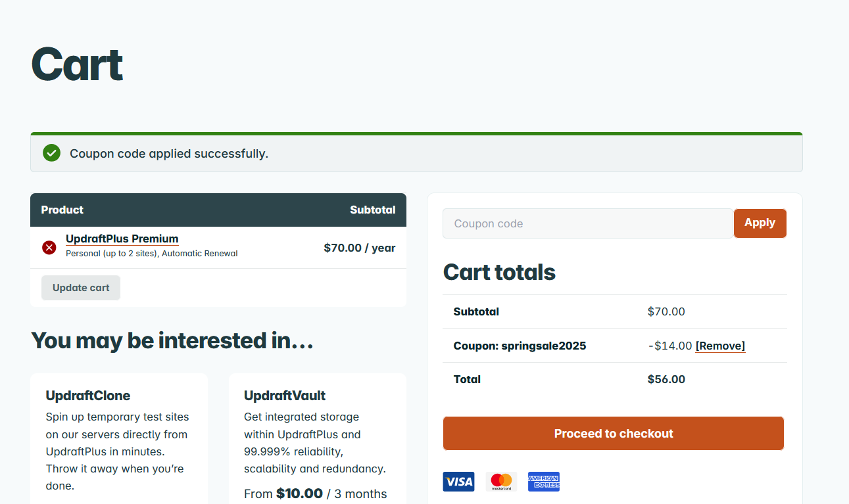Click the UpdraftVault description text

coord(315,443)
